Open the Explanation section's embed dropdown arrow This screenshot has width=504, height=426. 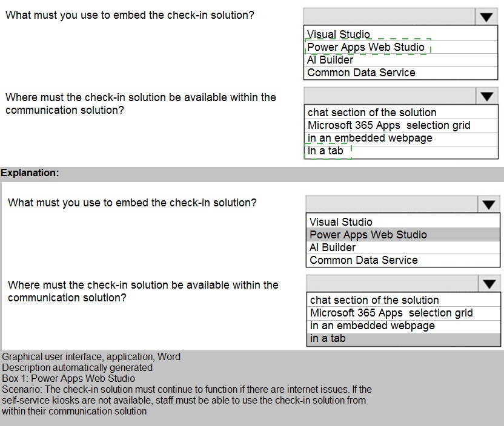click(x=489, y=205)
